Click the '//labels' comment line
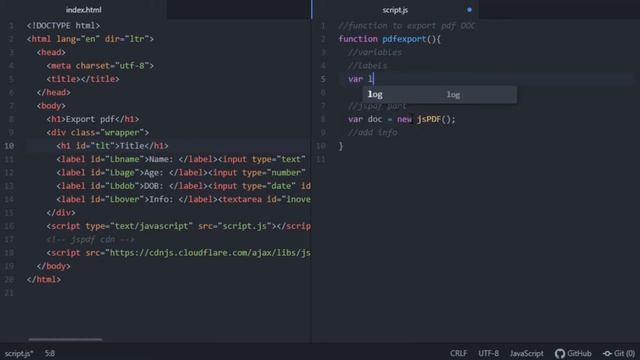Image resolution: width=640 pixels, height=360 pixels. point(368,66)
